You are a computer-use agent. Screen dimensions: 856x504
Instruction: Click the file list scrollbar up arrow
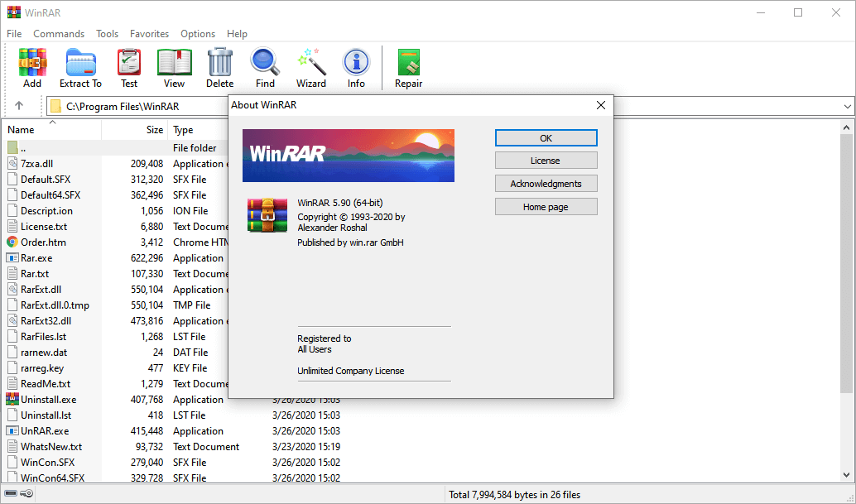click(x=847, y=127)
